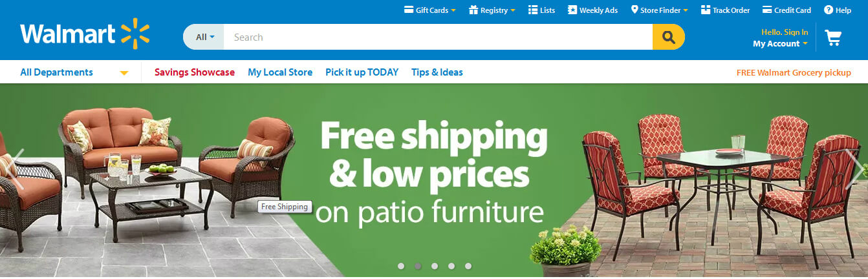Screen dimensions: 868x279
Task: Click the Hello. Sign In link
Action: [785, 32]
